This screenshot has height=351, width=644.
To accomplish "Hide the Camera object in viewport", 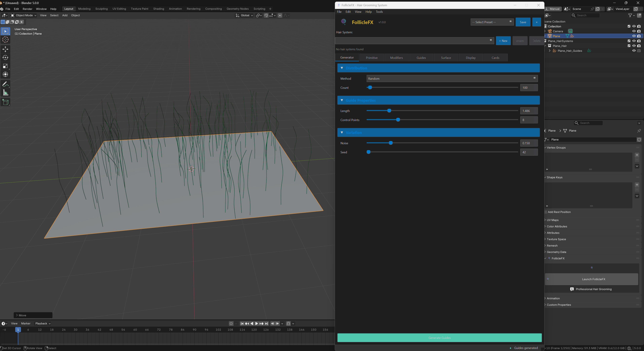I will pos(634,31).
